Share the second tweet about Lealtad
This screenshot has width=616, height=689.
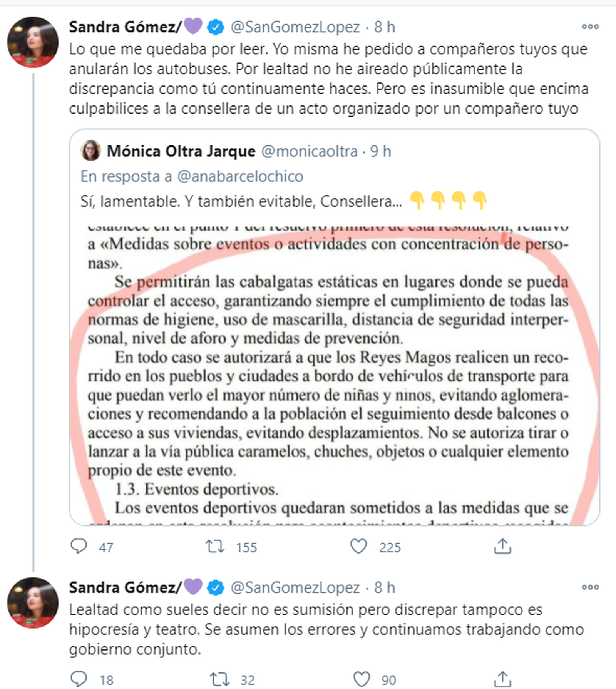click(502, 679)
